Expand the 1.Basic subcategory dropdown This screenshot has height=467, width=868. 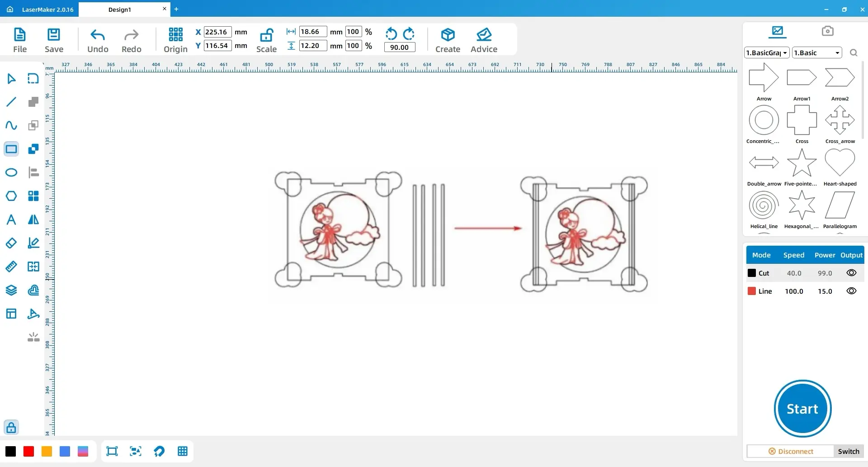[817, 53]
